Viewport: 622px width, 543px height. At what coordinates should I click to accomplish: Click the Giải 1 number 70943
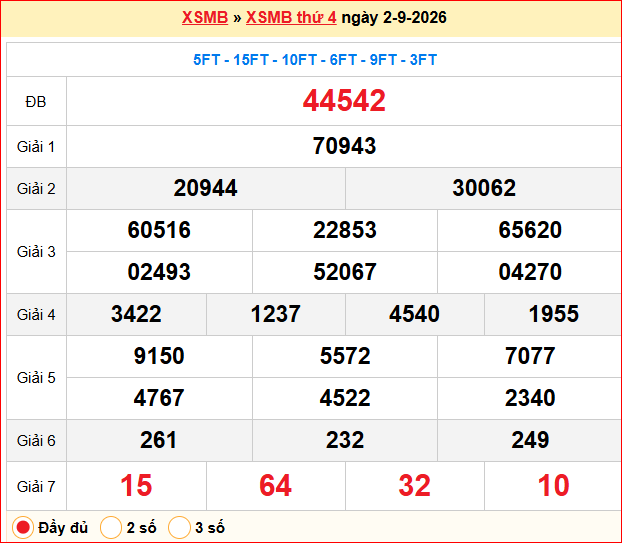click(344, 146)
